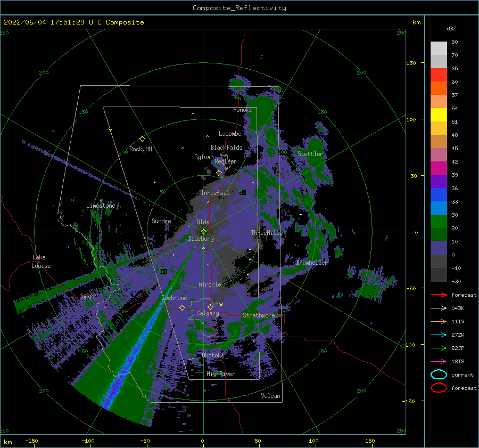Select the yellow diamond marker above RockyMH

142,139
